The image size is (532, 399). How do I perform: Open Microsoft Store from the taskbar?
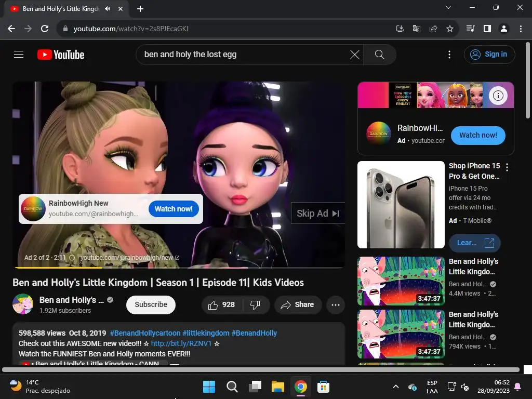[x=323, y=387]
